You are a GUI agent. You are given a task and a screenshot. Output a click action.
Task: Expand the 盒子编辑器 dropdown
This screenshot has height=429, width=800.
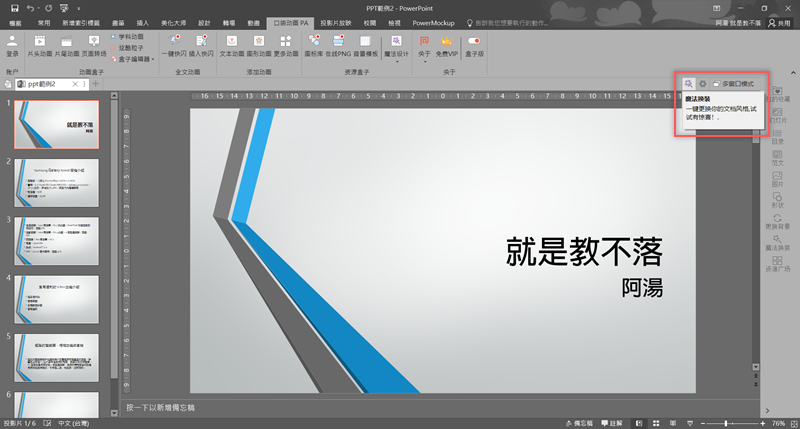point(126,59)
